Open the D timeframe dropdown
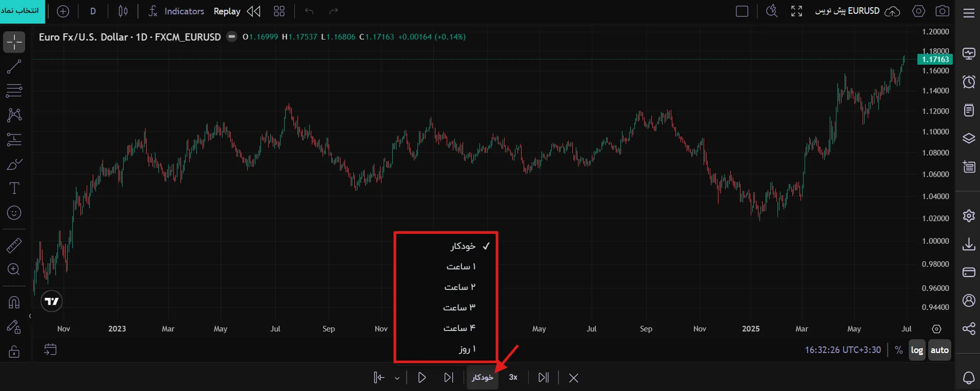This screenshot has width=980, height=391. coord(93,11)
